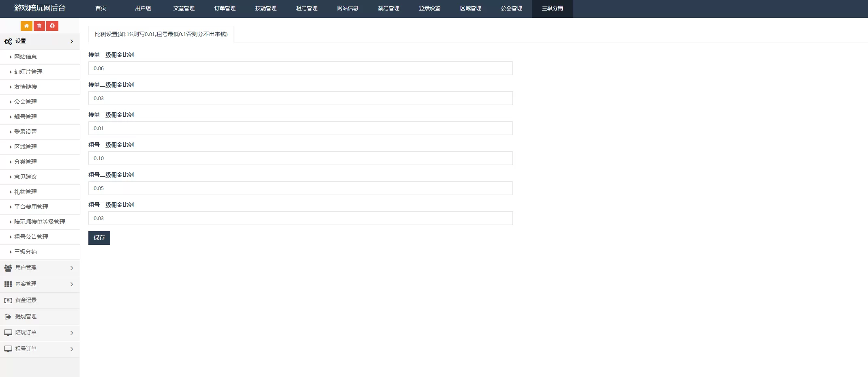Click the red trash can icon
Screen dimensions: 868x377
(39, 26)
